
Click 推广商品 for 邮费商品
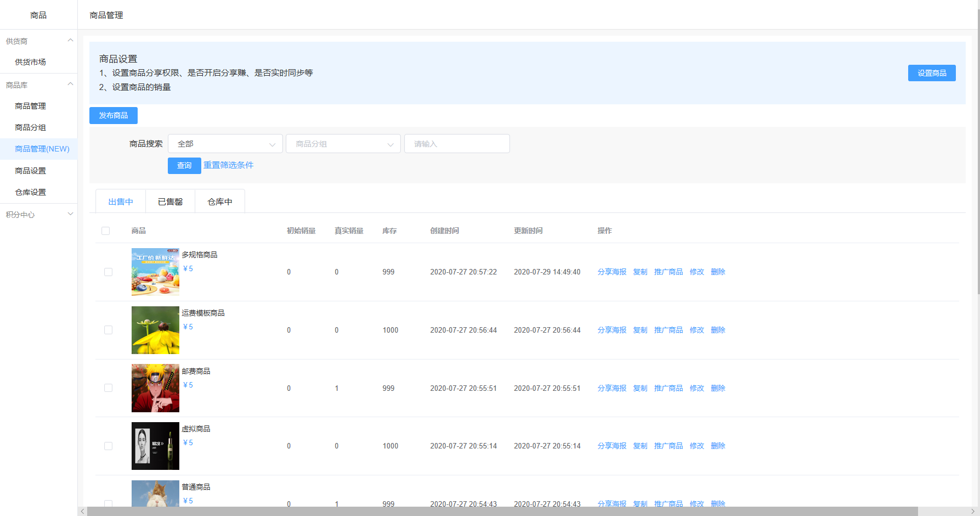[669, 388]
